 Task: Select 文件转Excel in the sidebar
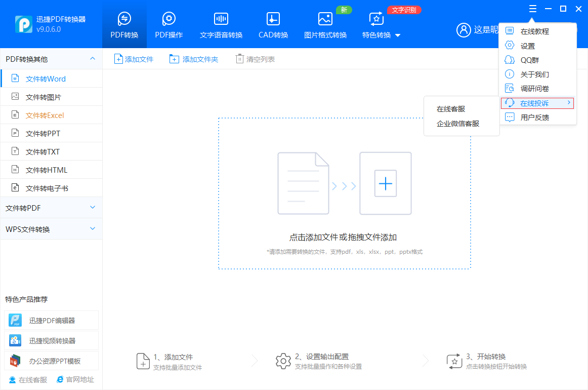coord(45,115)
